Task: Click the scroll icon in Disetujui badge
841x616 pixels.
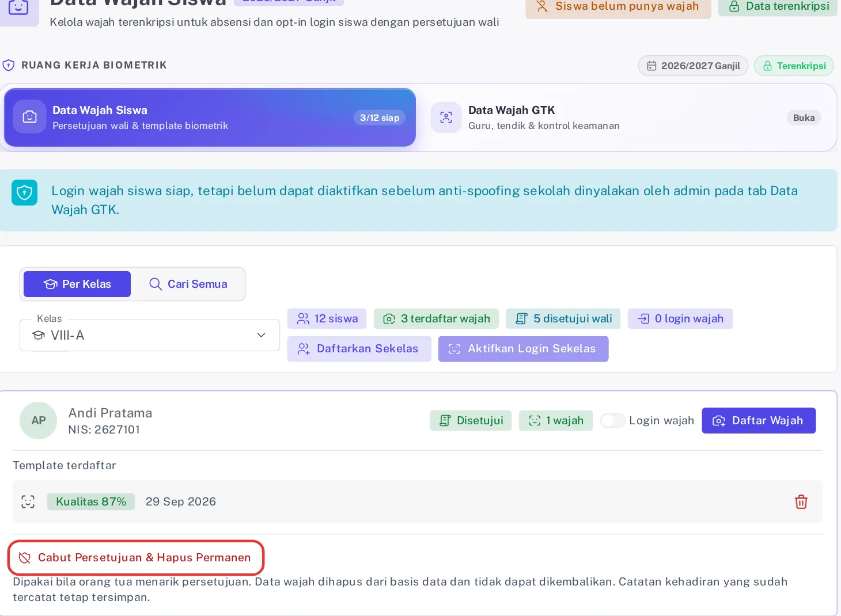Action: [445, 421]
